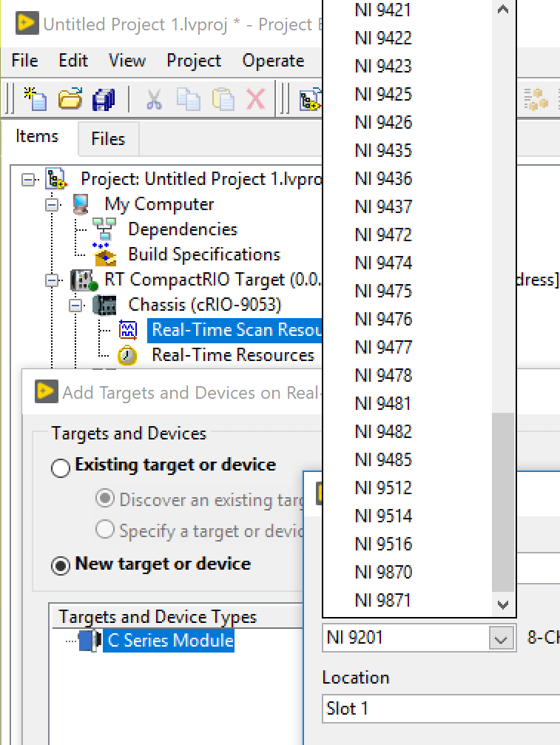Open the Project menu
This screenshot has height=745, width=560.
pos(194,61)
